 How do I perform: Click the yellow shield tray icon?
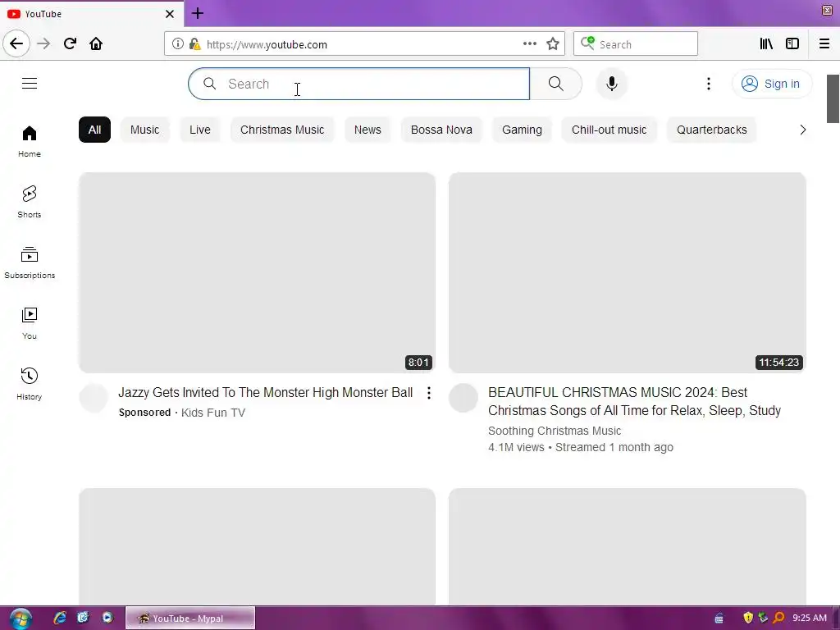(748, 619)
